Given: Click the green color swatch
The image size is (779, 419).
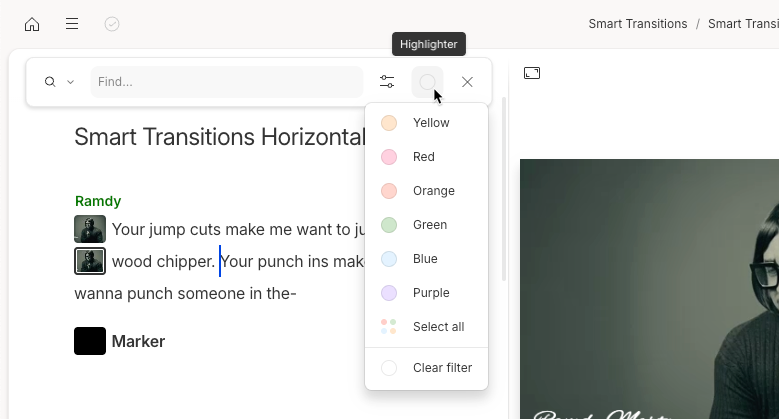Looking at the screenshot, I should (389, 225).
